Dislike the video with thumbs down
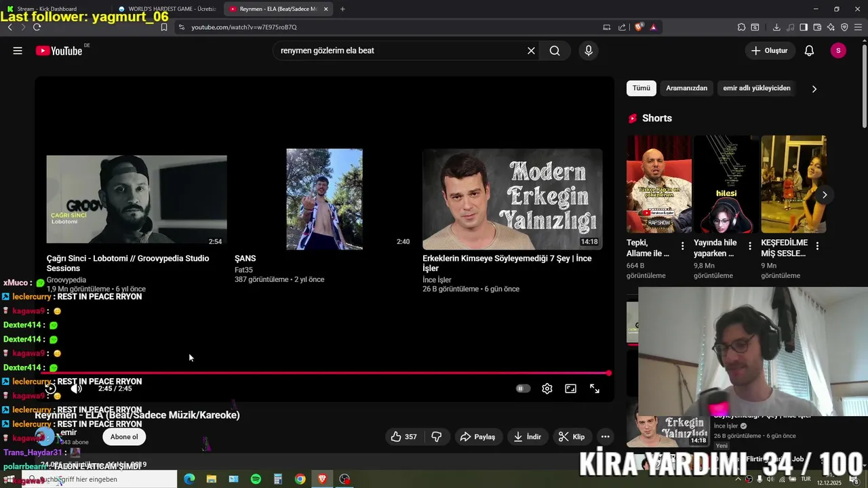Image resolution: width=868 pixels, height=488 pixels. pyautogui.click(x=437, y=436)
